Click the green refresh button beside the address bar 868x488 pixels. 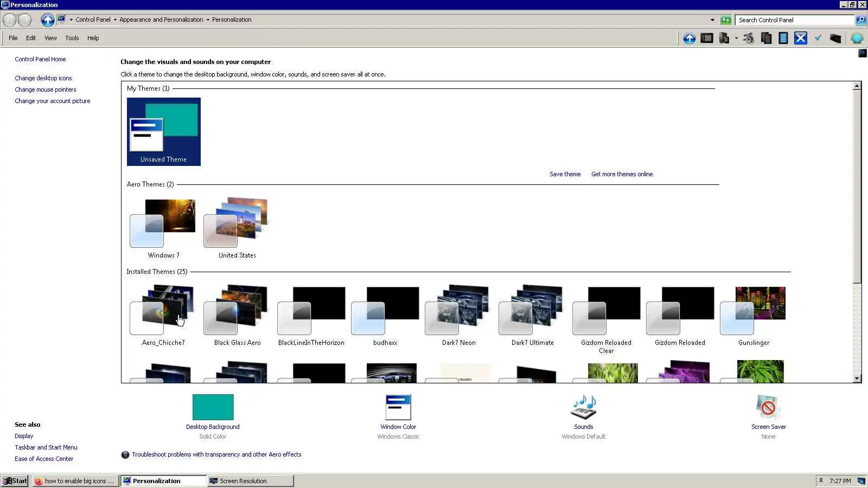pyautogui.click(x=726, y=20)
